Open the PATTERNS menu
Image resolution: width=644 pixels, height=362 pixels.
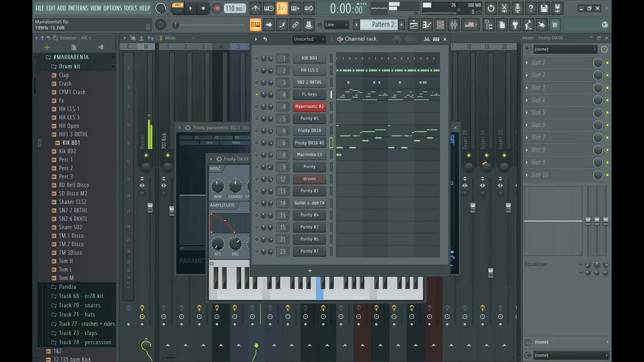tap(78, 8)
